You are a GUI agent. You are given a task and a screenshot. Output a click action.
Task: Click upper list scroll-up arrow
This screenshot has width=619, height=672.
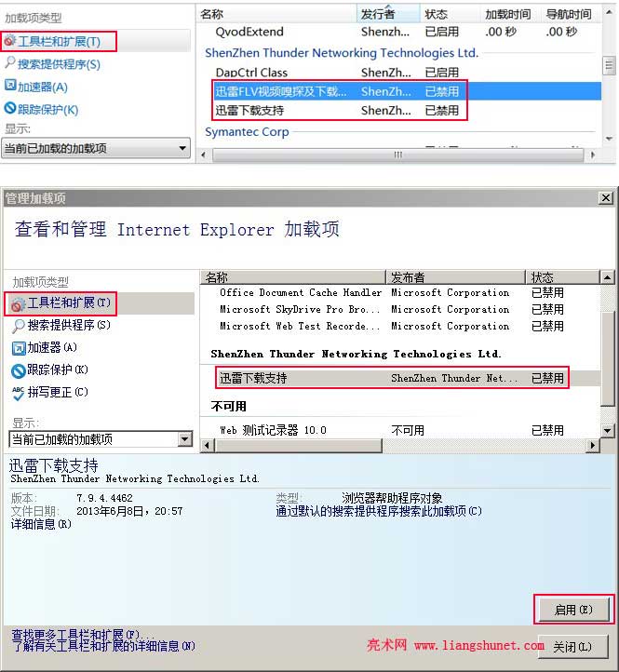pyautogui.click(x=609, y=12)
